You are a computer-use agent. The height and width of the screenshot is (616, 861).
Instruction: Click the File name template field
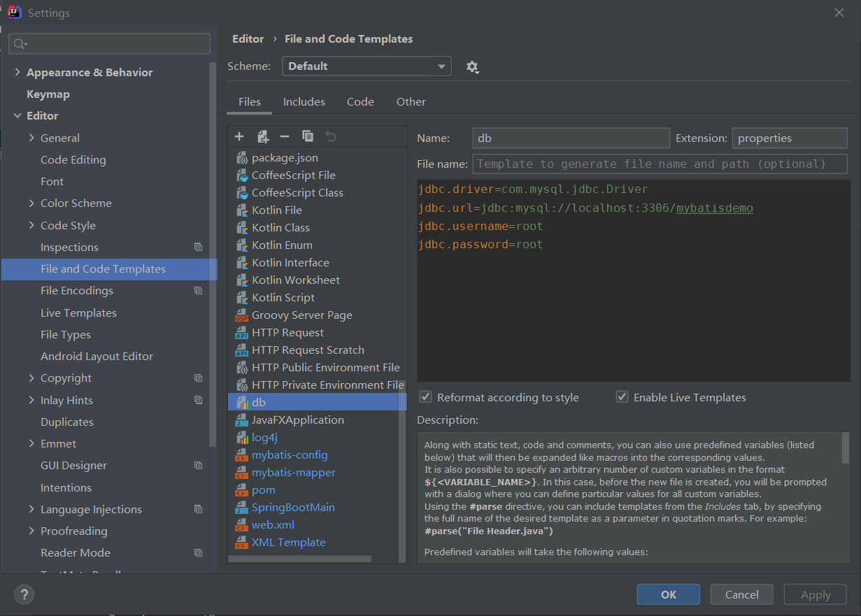660,164
